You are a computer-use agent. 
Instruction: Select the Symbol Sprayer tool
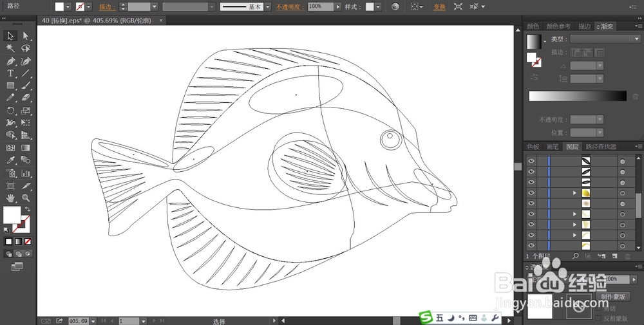(x=10, y=172)
